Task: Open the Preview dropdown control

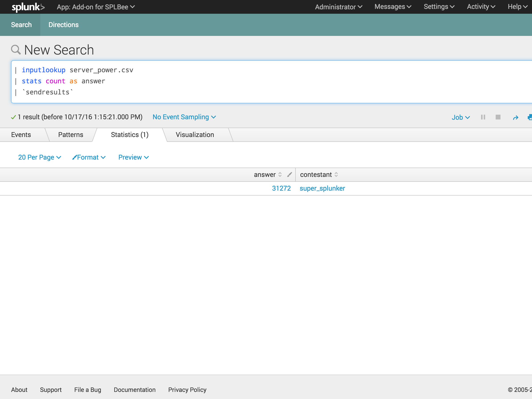Action: click(x=133, y=157)
